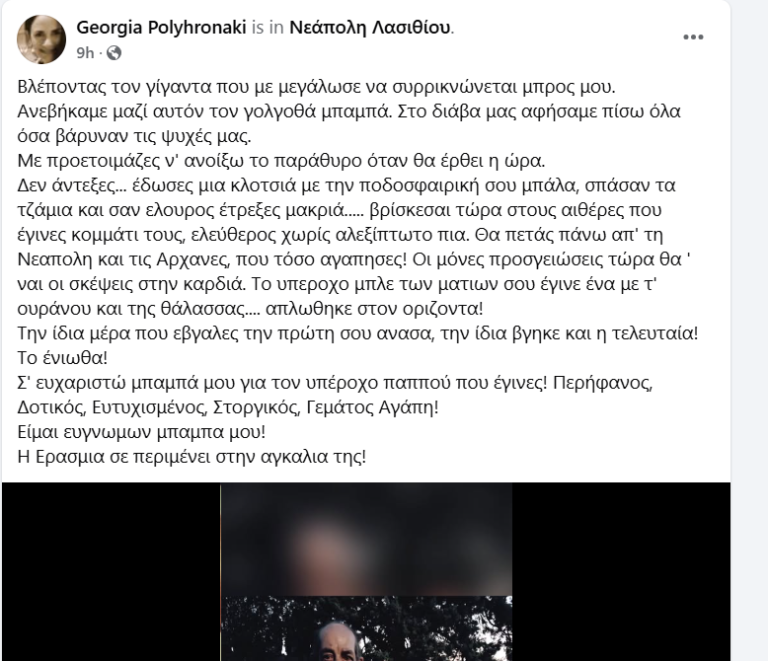Click the line Είμαι ευγνωμων μπαμπα μου!
The width and height of the screenshot is (768, 661).
(x=142, y=432)
